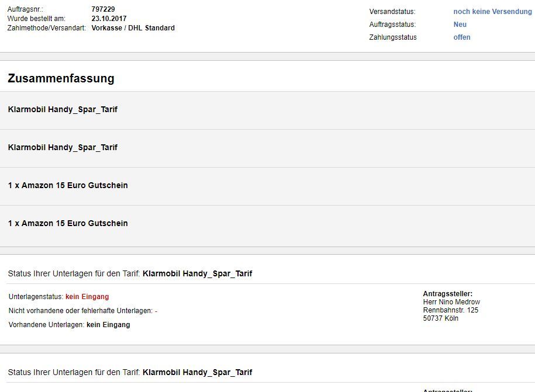The image size is (535, 392).
Task: Select the 'offen' payment status value
Action: pyautogui.click(x=462, y=37)
